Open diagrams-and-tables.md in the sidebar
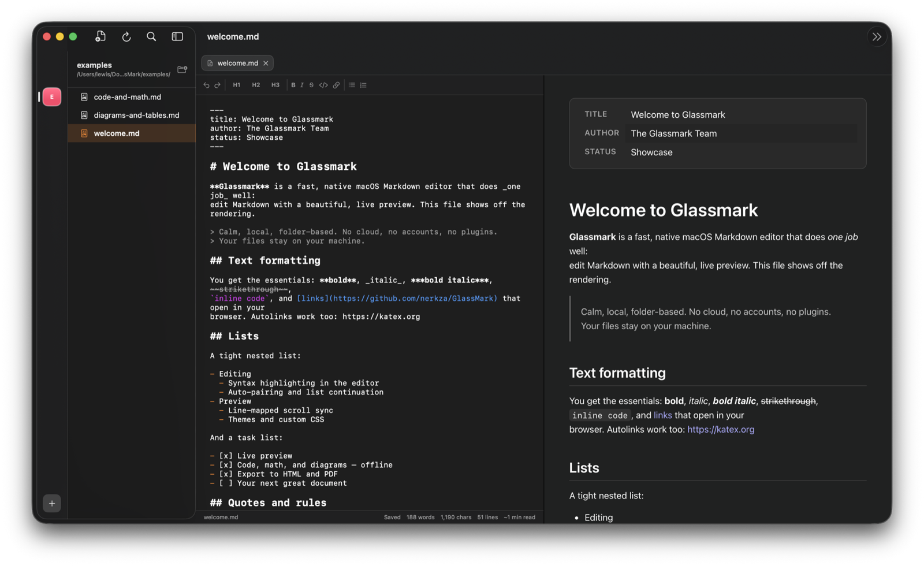924x566 pixels. 132,115
